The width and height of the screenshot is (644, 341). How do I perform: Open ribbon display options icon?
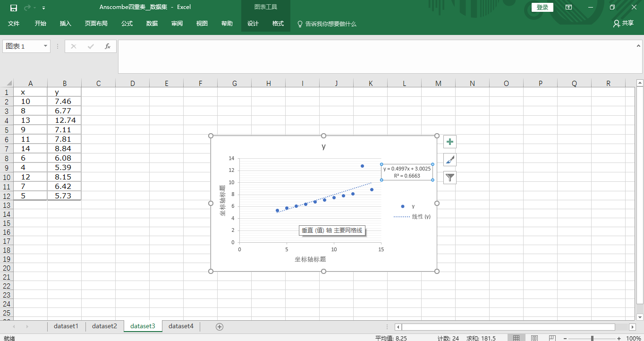pos(569,8)
